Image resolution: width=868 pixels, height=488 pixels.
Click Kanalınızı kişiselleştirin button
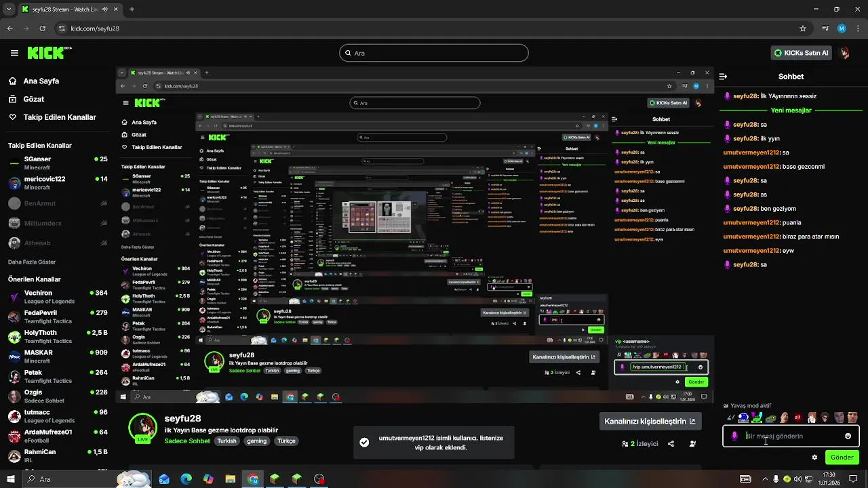[650, 421]
